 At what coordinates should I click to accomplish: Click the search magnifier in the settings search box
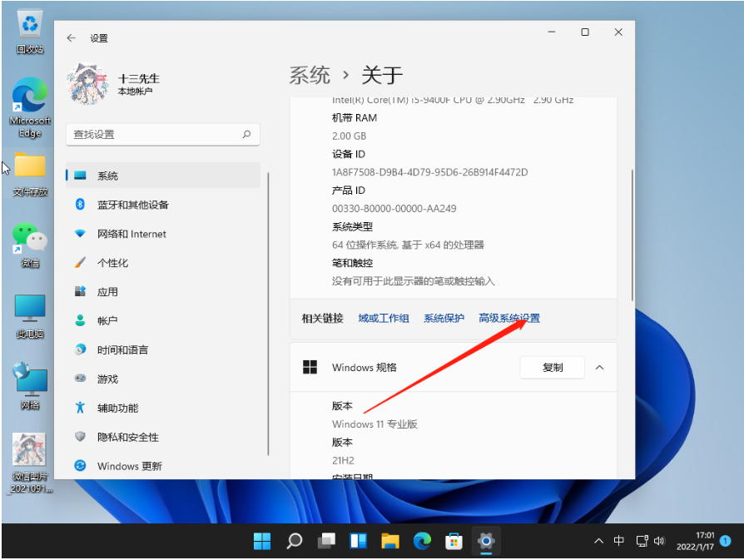point(246,134)
